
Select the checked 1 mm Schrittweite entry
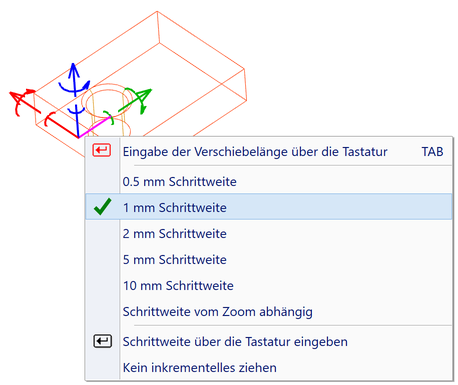click(269, 207)
